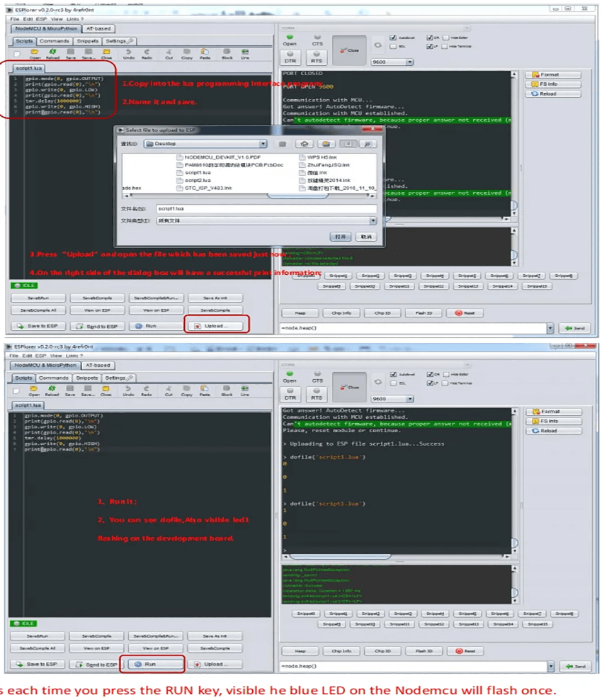Click the new folder icon in the upload file dialog
The image size is (602, 700).
click(326, 144)
